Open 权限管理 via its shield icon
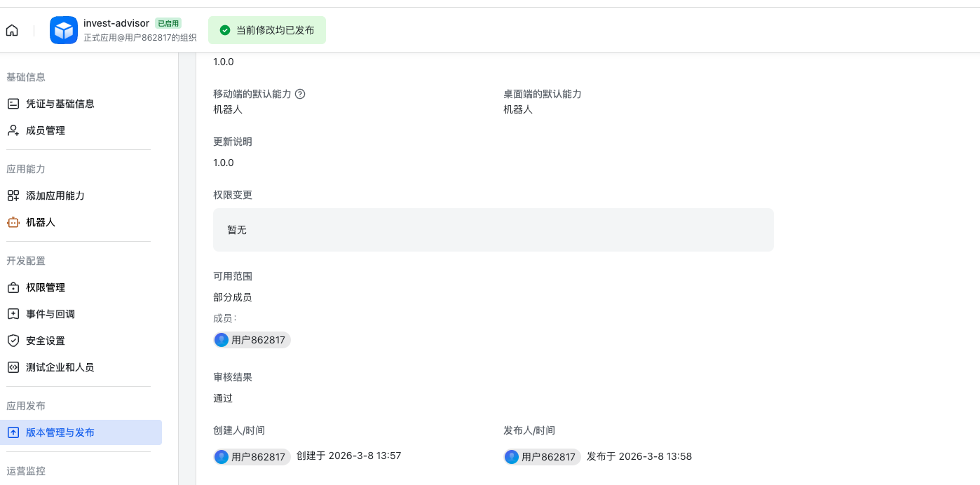Viewport: 980px width, 485px height. 13,287
